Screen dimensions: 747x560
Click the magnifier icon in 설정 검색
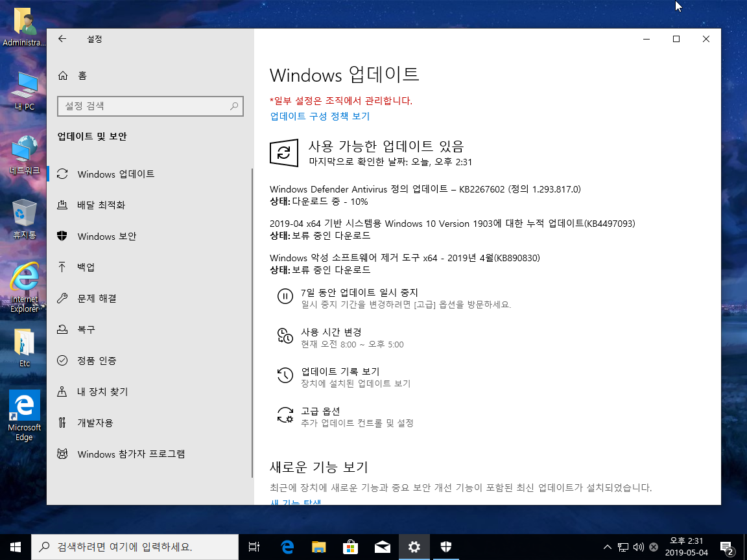point(234,106)
